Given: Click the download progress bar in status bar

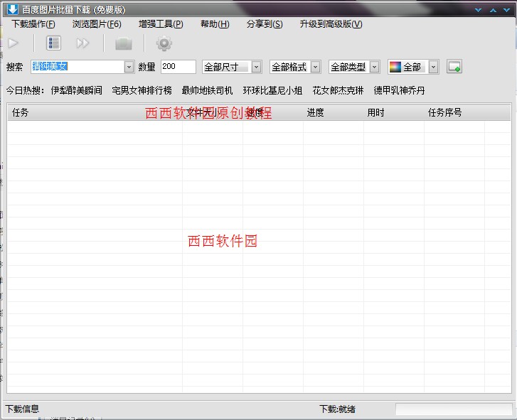Looking at the screenshot, I should point(454,409).
